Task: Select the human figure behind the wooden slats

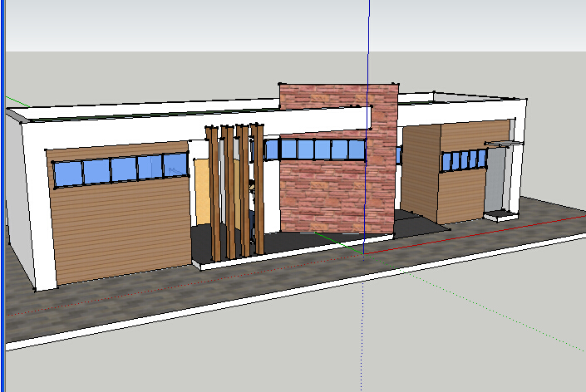Action: pos(252,211)
